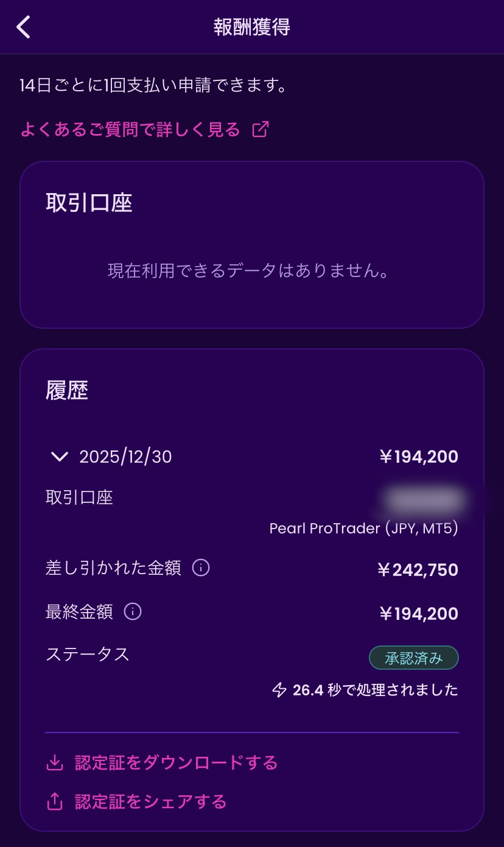
Task: Go back using the top-left arrow
Action: [x=24, y=27]
